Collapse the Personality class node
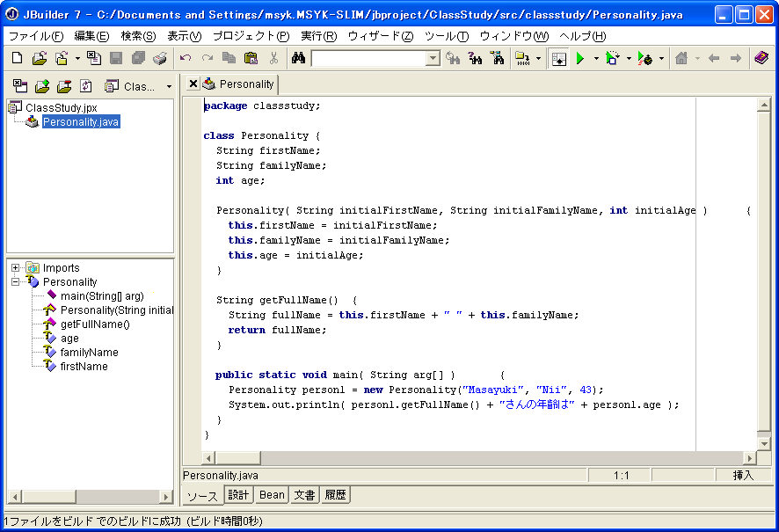 pos(16,282)
